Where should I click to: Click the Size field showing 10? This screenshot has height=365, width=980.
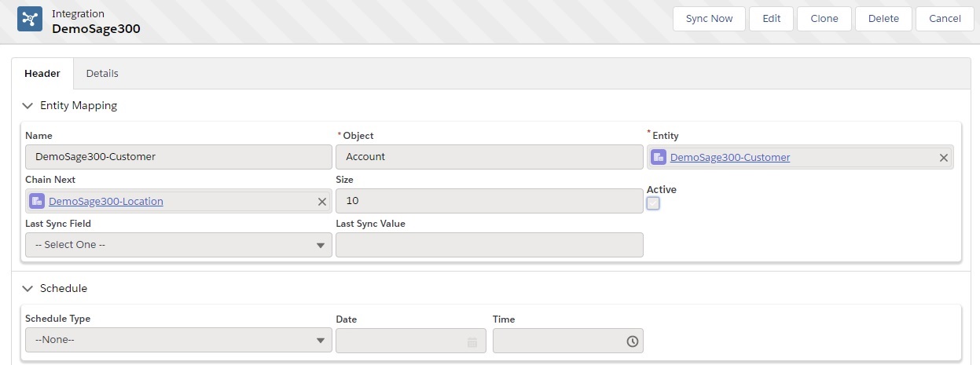[489, 201]
